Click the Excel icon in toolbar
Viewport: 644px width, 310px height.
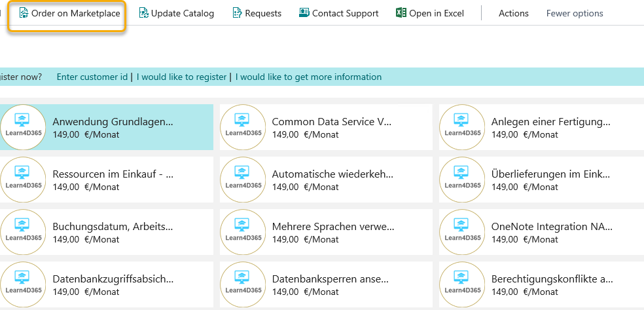[x=401, y=13]
